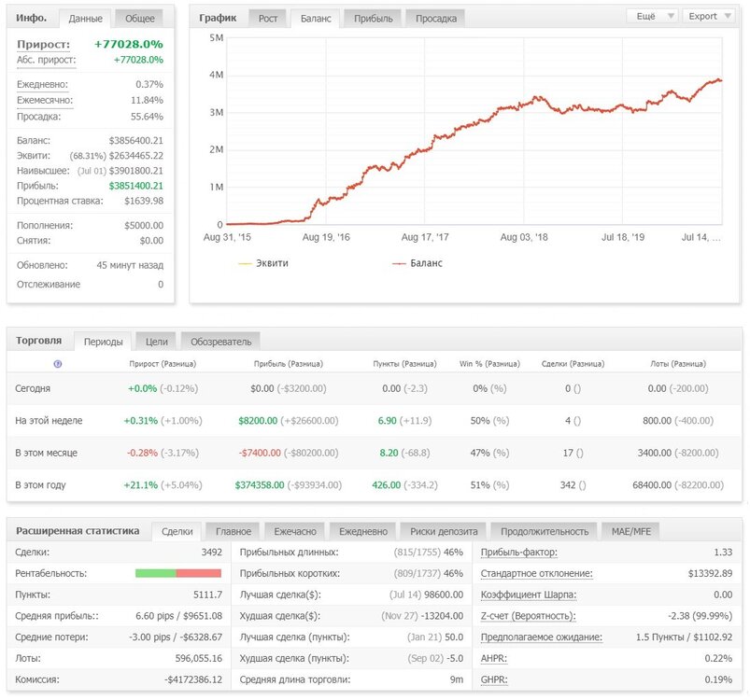
Task: Open the Ещё dropdown menu
Action: coord(653,16)
